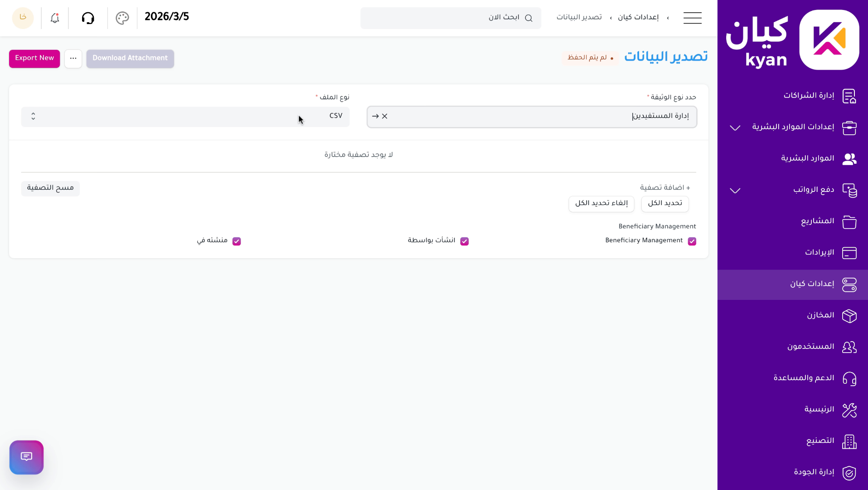Open the المشاريع section icon in sidebar
The height and width of the screenshot is (490, 868).
[849, 222]
